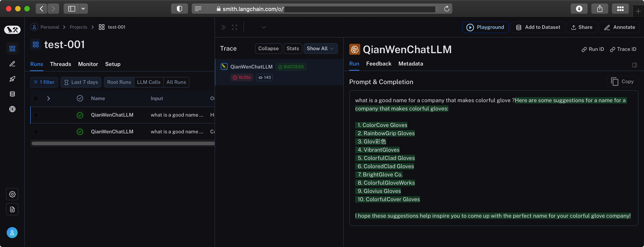Open run in Playground
644x247 pixels.
coord(485,27)
